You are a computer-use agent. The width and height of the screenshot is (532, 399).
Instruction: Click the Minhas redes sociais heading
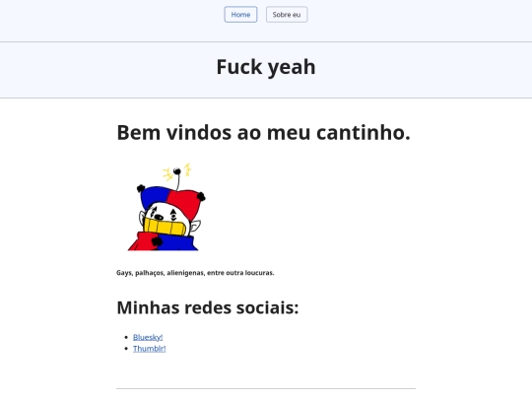(x=208, y=307)
